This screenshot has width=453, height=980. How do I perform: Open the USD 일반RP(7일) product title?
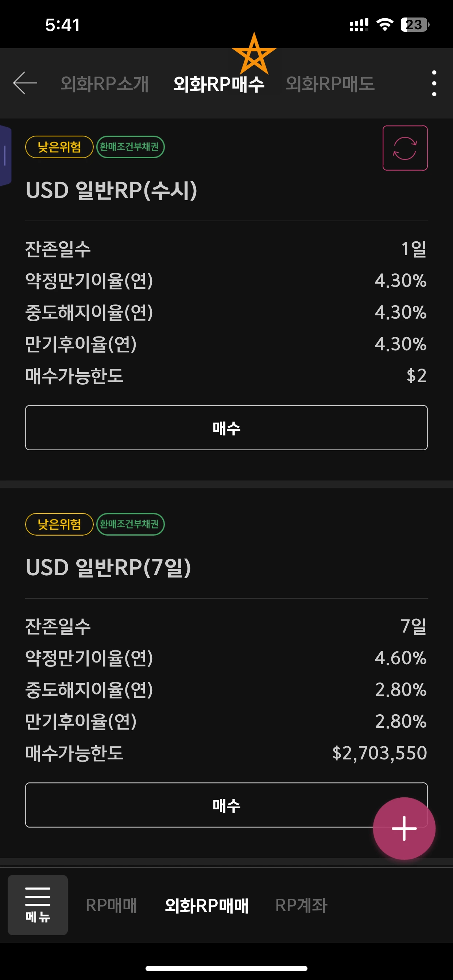pos(108,567)
